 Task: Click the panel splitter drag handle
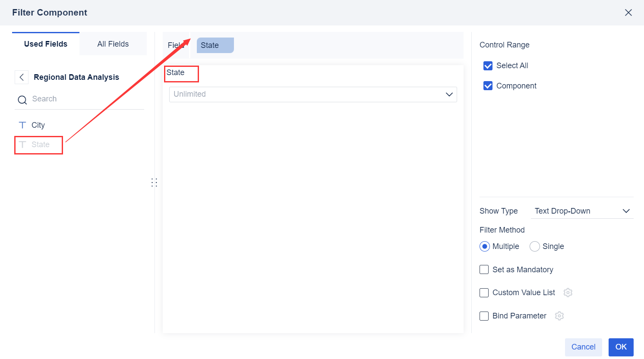click(x=154, y=183)
